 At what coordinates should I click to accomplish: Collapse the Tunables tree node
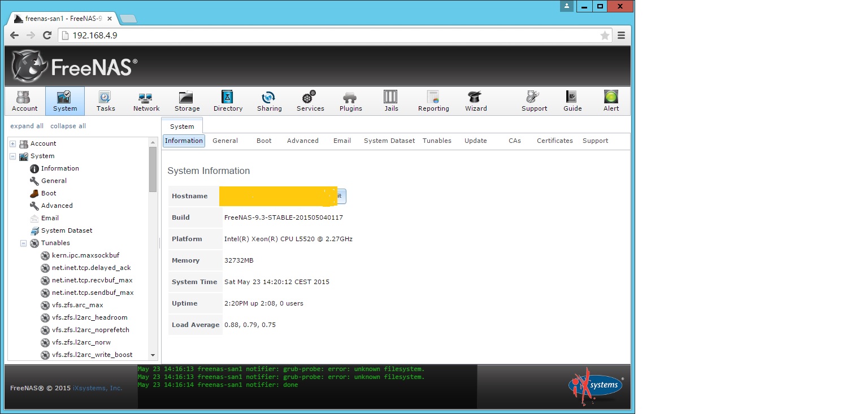coord(24,243)
